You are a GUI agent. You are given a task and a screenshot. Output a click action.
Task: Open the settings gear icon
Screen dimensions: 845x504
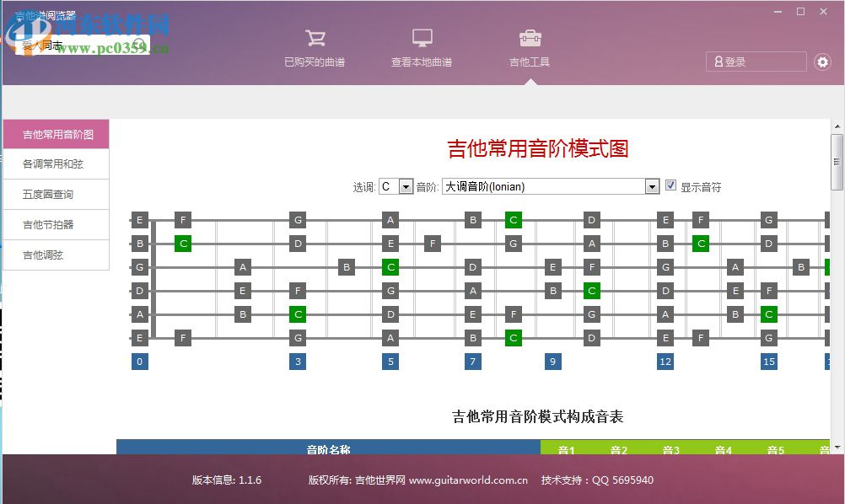click(824, 62)
